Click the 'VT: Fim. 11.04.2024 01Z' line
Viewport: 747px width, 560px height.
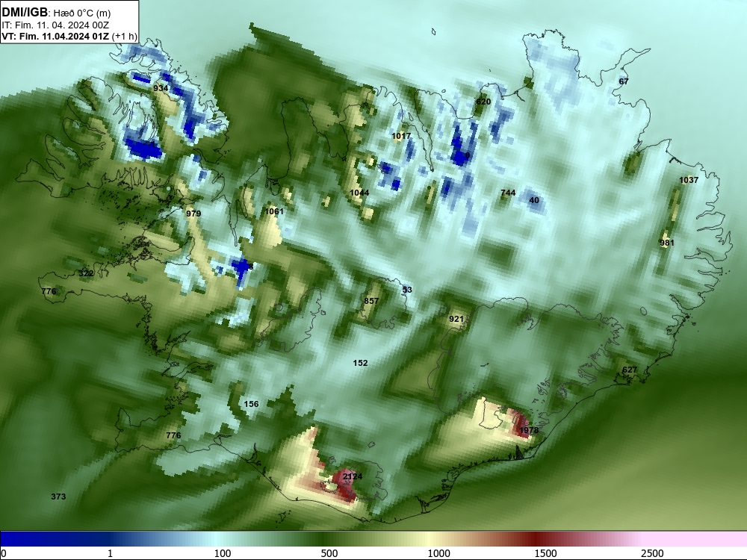point(55,37)
